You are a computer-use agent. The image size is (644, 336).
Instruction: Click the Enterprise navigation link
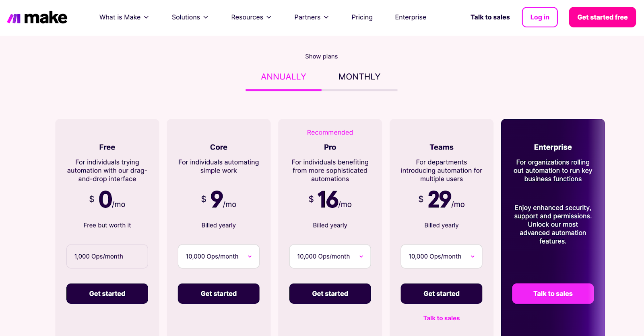pos(410,17)
